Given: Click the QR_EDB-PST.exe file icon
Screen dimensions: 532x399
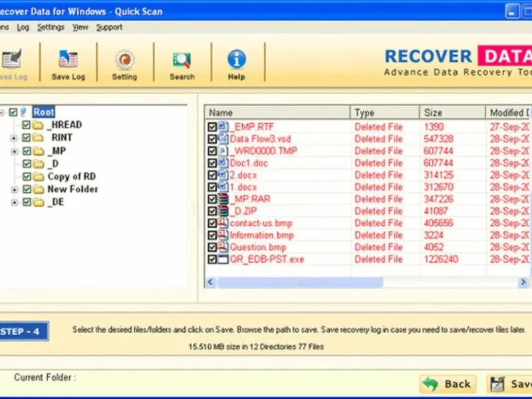Looking at the screenshot, I should 223,259.
